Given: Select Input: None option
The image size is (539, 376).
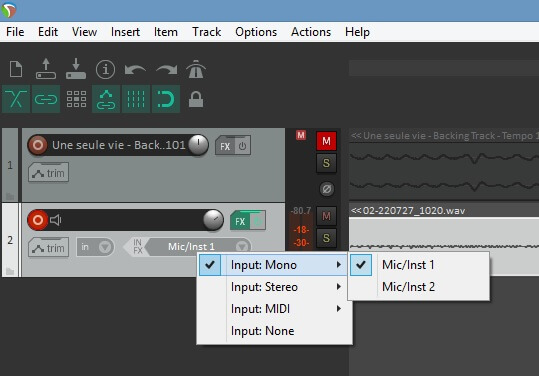Looking at the screenshot, I should (274, 331).
